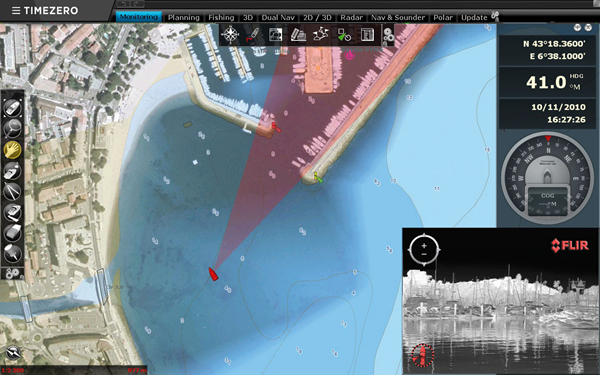The height and width of the screenshot is (375, 600).
Task: Open the routes and marks ribbon icon
Action: pyautogui.click(x=298, y=34)
